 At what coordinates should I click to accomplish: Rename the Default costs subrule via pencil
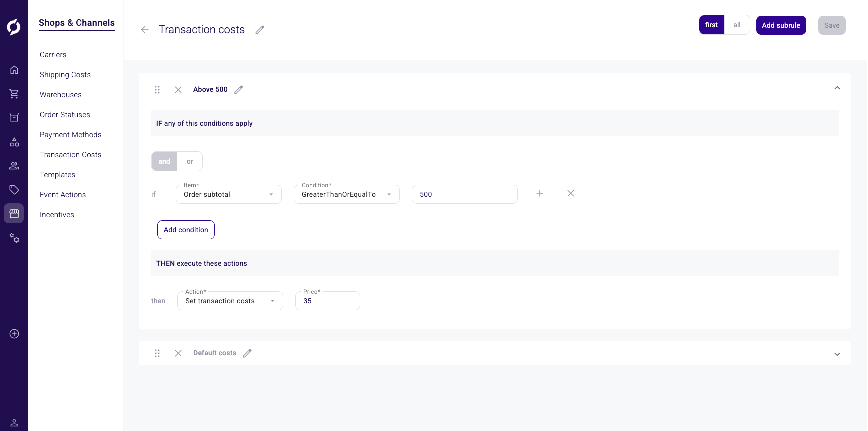pos(247,353)
